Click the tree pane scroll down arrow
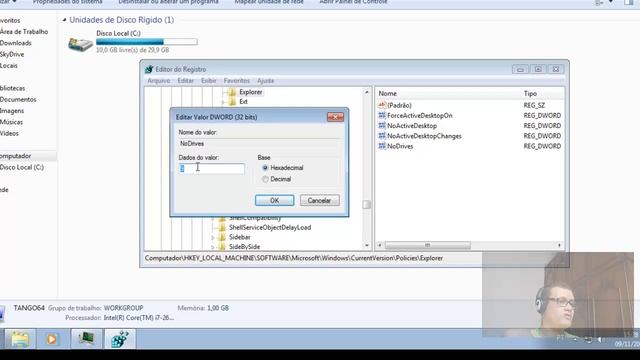The width and height of the screenshot is (640, 360). (x=367, y=246)
